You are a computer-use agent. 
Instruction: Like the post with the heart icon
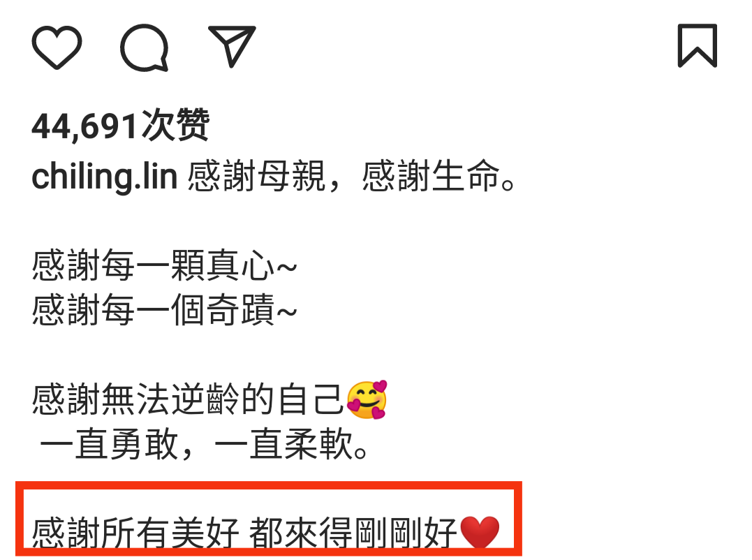57,47
